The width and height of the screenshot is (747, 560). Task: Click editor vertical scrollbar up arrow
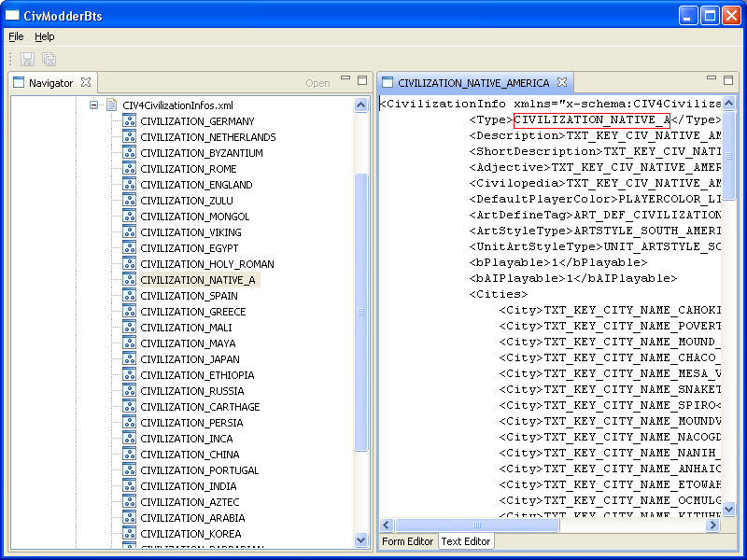pyautogui.click(x=729, y=103)
